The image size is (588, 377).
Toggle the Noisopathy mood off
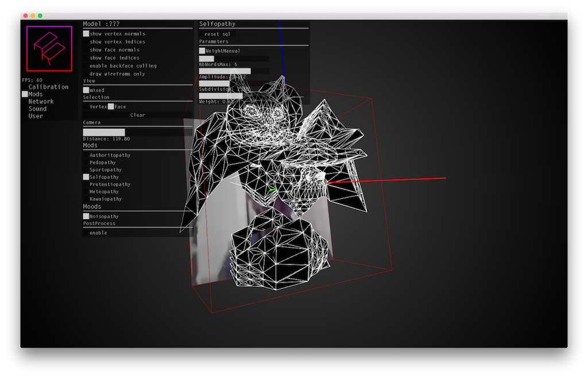85,216
